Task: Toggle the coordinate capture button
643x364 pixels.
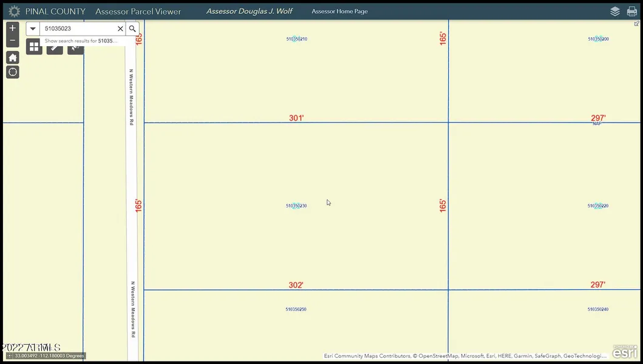Action: tap(9, 356)
